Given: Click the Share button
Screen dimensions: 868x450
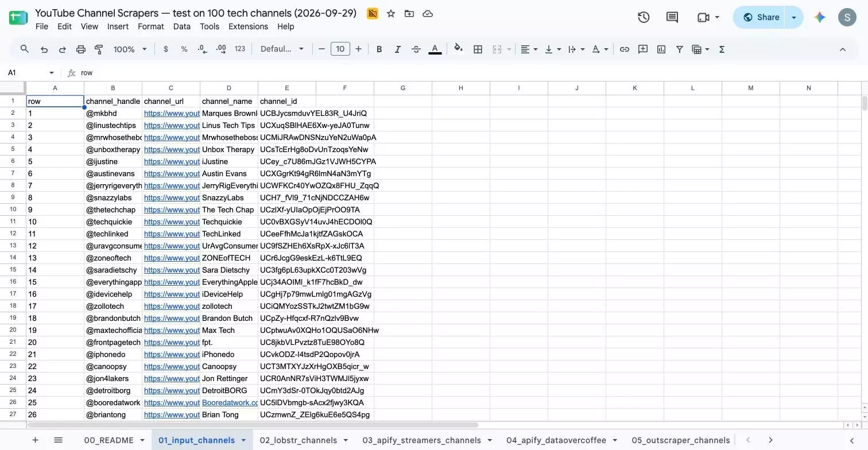Looking at the screenshot, I should coord(761,17).
